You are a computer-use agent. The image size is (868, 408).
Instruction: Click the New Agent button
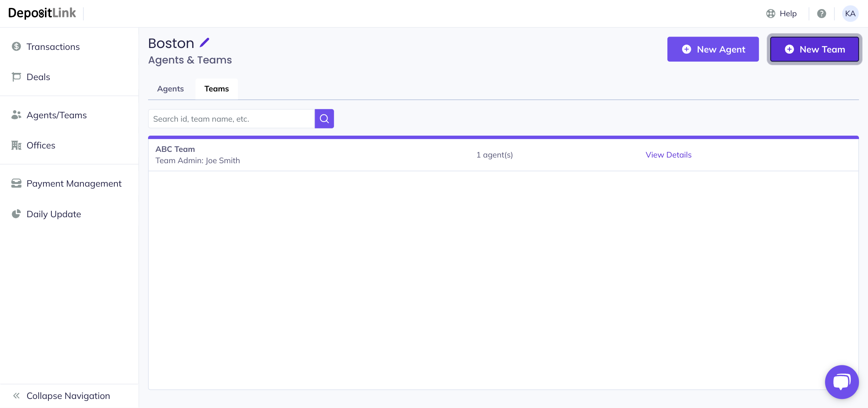713,49
